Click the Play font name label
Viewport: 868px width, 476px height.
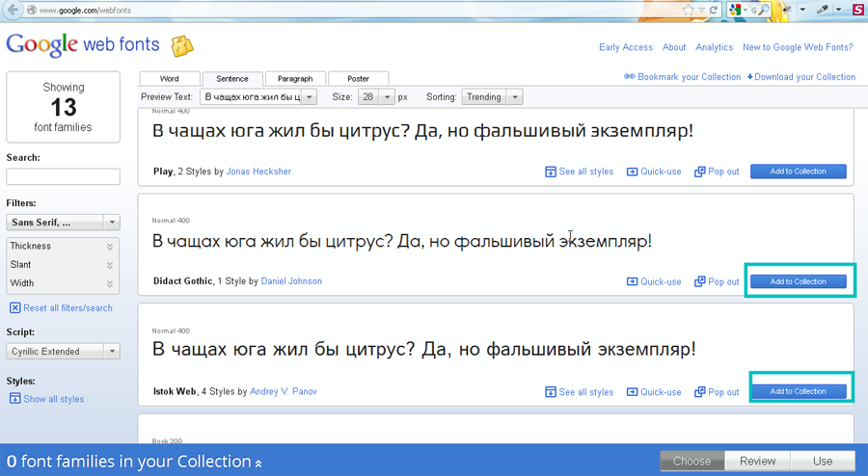pyautogui.click(x=163, y=172)
